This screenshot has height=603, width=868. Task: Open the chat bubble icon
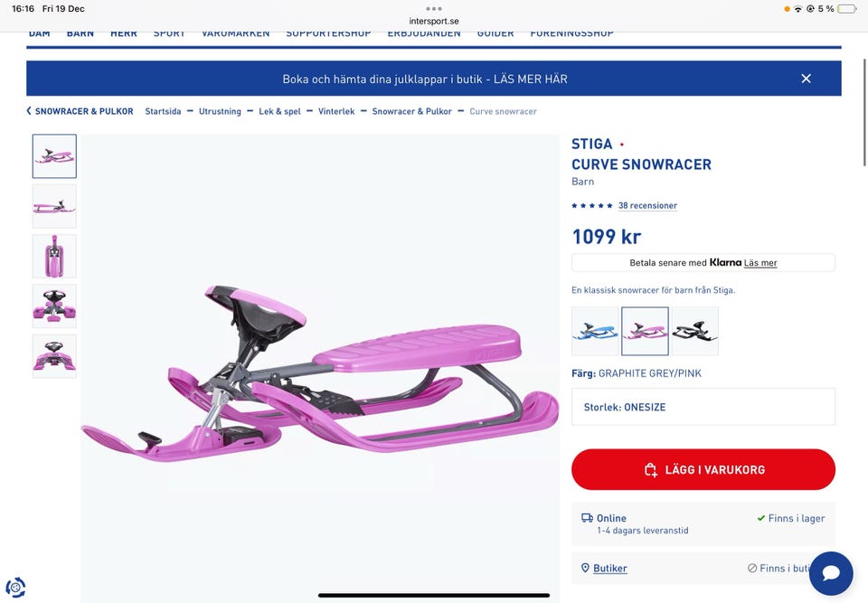tap(831, 573)
